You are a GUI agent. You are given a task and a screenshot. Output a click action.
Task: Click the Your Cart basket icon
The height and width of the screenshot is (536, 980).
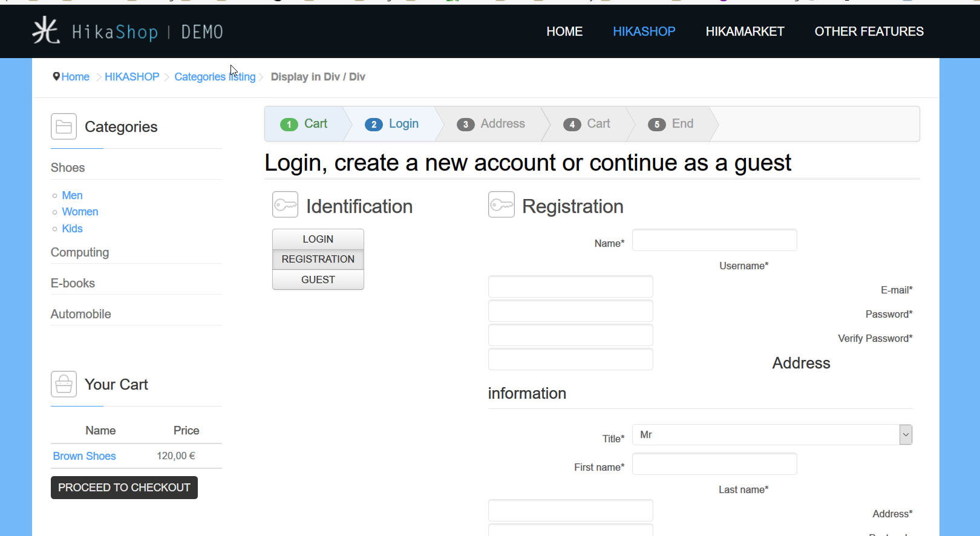(64, 384)
